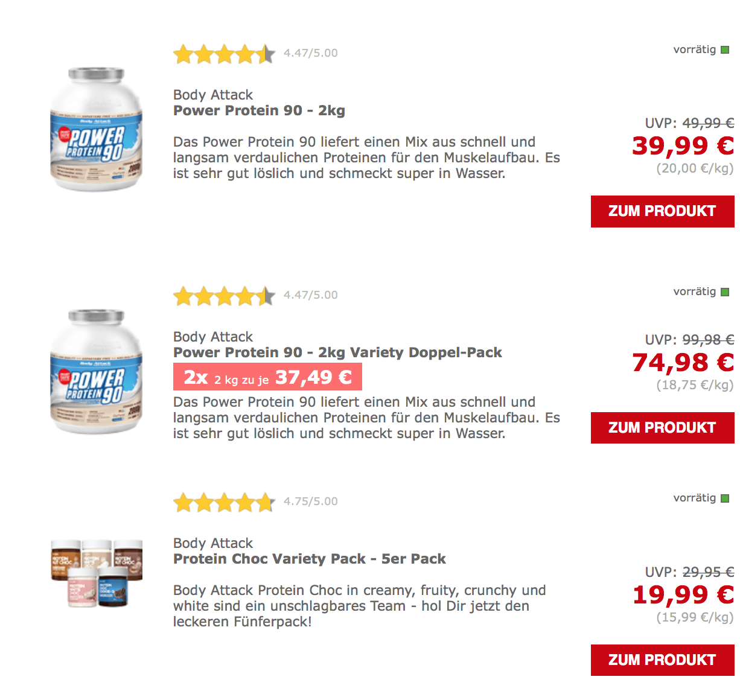Click green stock indicator for Protein Choc
This screenshot has height=700, width=740.
[x=725, y=498]
